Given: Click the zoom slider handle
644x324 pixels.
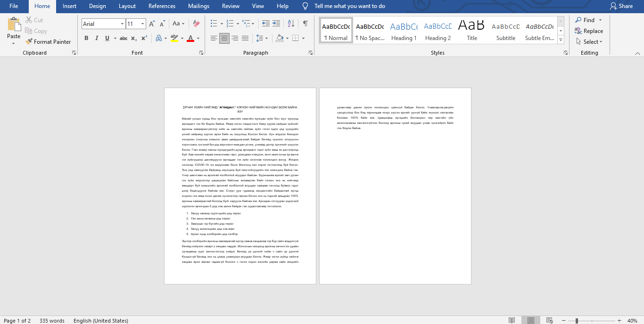Looking at the screenshot, I should (x=576, y=321).
